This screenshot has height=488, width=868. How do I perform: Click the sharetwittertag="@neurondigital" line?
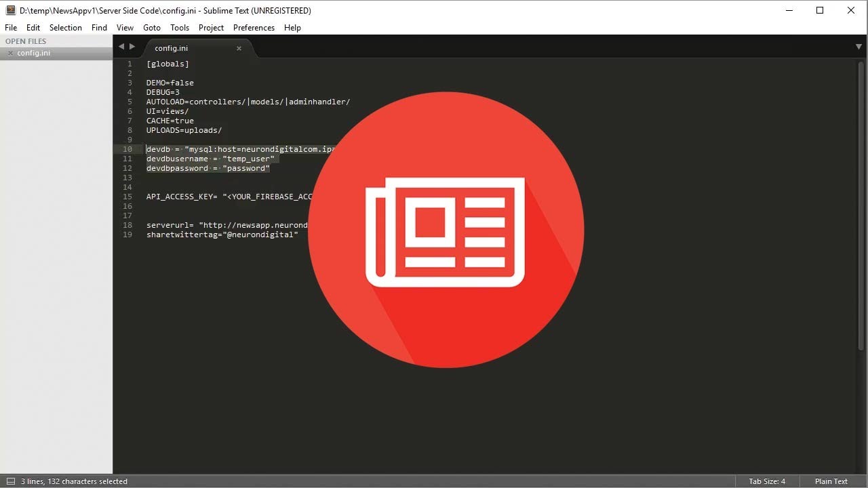pos(222,235)
